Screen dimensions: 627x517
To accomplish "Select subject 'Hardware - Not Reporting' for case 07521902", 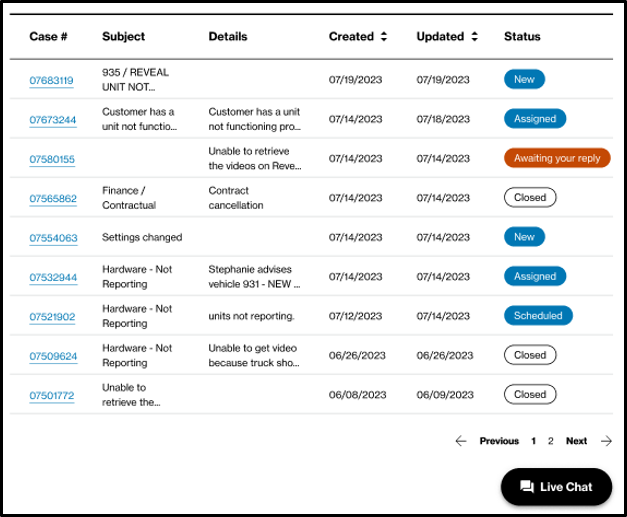I will coord(137,316).
